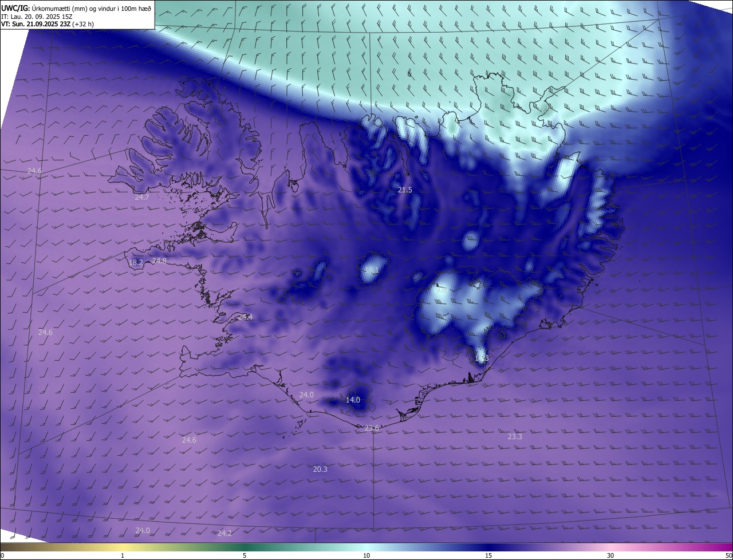Click the colorbar tick label 5
Viewport: 733px width, 560px height.
(x=245, y=555)
